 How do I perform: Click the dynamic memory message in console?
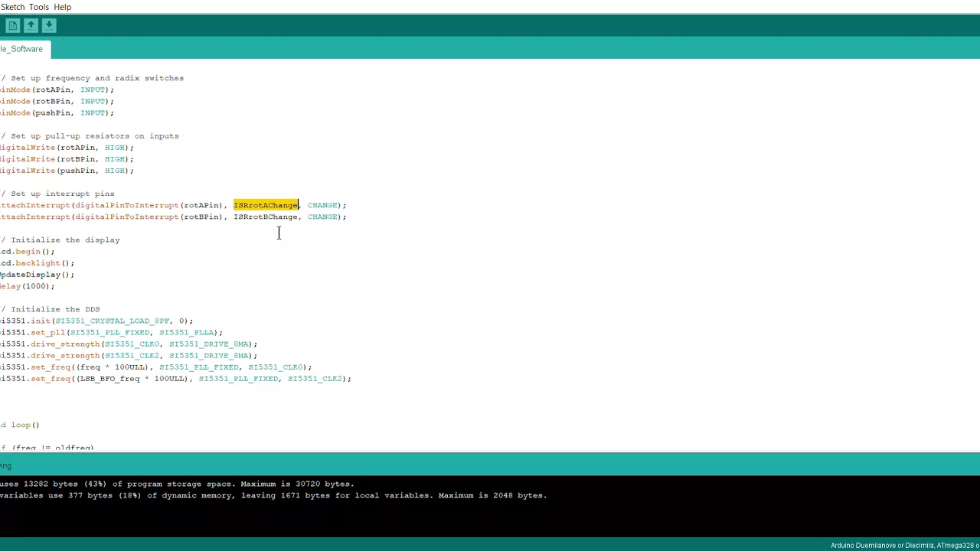(x=273, y=495)
